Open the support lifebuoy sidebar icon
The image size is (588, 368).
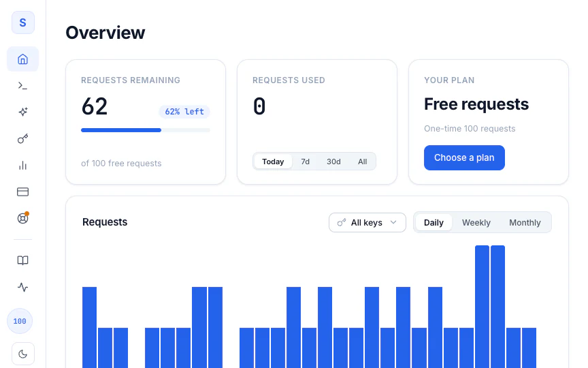point(23,218)
